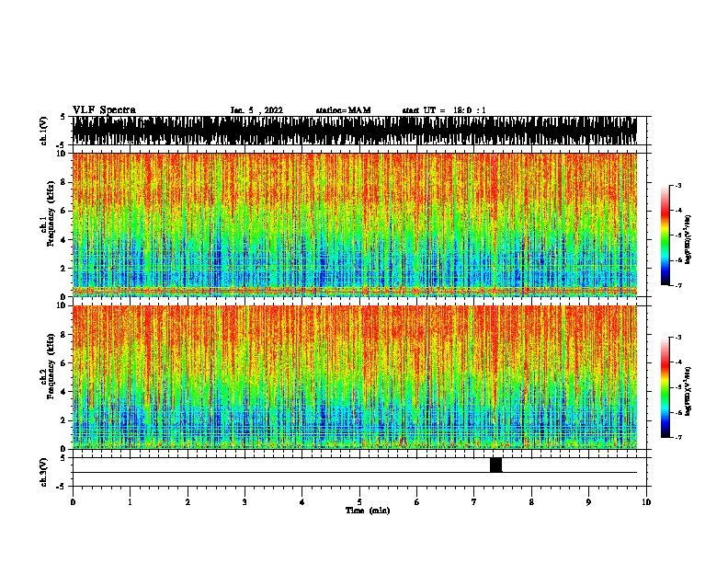Click the "6" tick on the time axis
The width and height of the screenshot is (728, 563).
click(x=416, y=502)
